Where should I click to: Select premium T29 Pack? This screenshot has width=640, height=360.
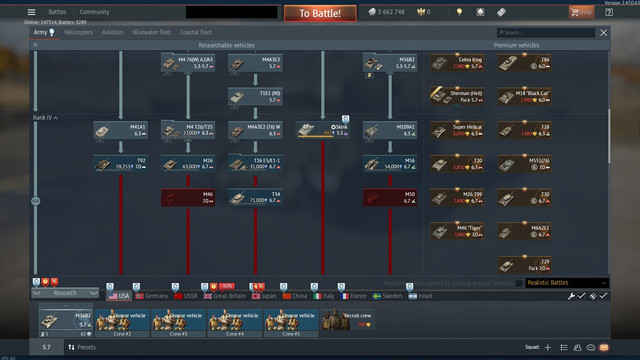pyautogui.click(x=524, y=264)
